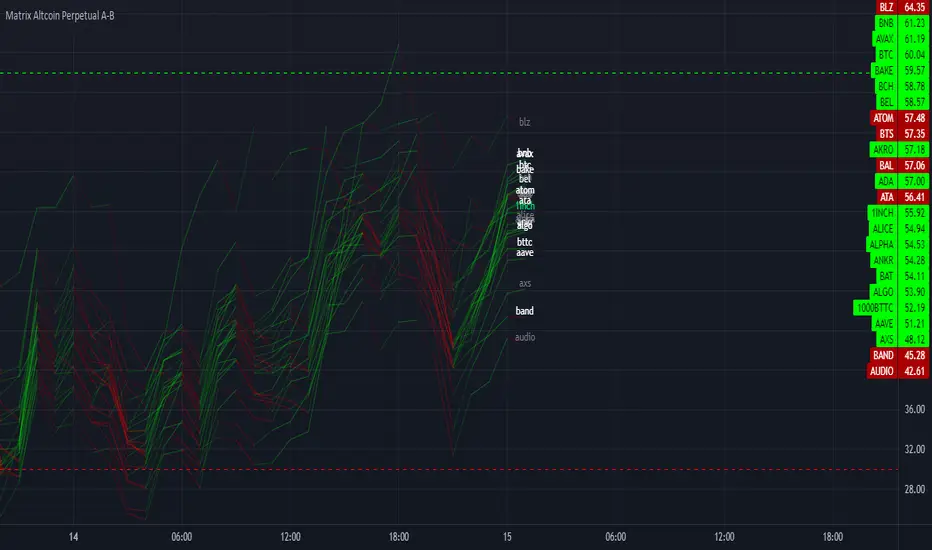Select the ALICE 54.94 price label
This screenshot has width=932, height=550.
click(x=898, y=228)
